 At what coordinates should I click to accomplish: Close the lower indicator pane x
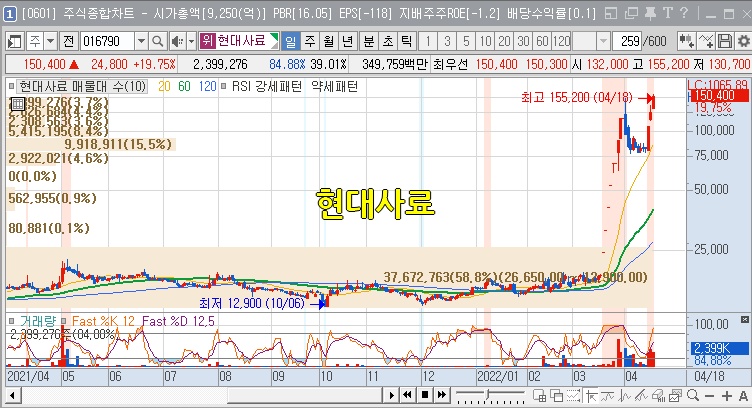(745, 320)
